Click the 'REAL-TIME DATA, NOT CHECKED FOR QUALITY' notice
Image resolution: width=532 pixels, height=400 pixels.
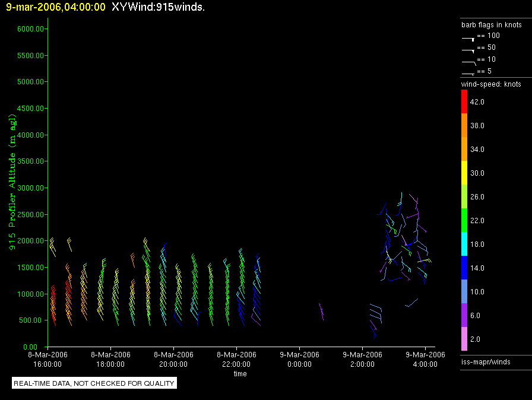click(94, 383)
